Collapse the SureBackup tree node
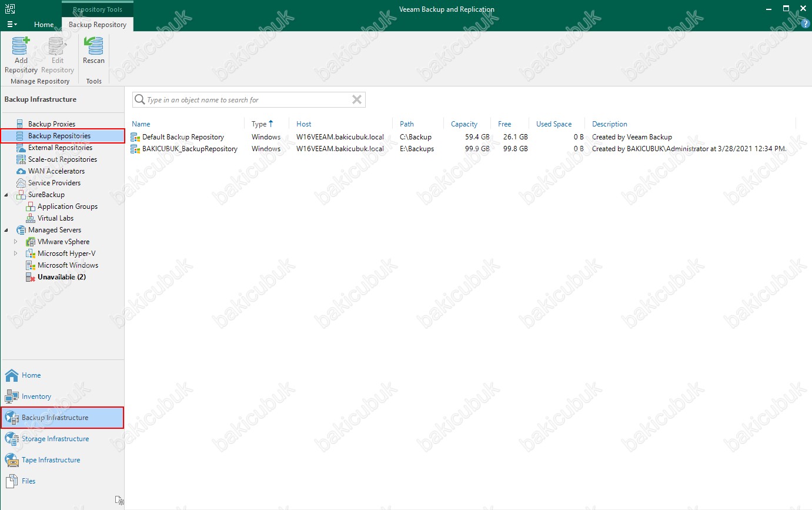 coord(6,195)
